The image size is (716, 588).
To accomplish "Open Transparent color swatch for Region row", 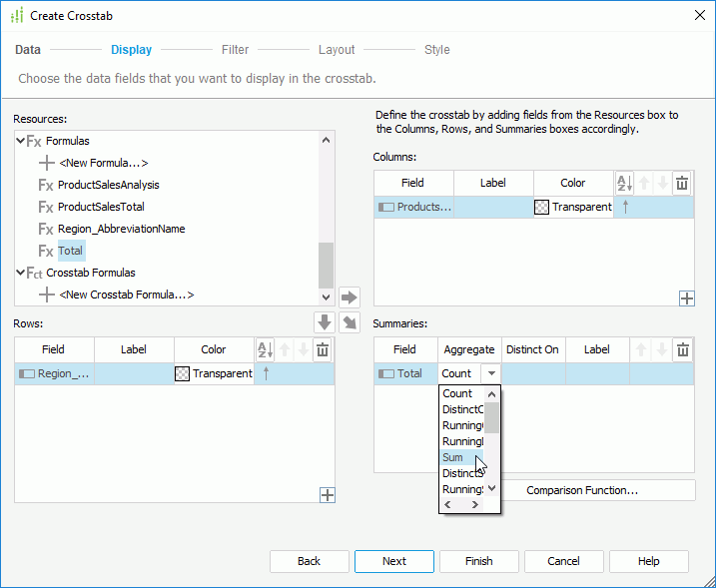I will pos(182,374).
